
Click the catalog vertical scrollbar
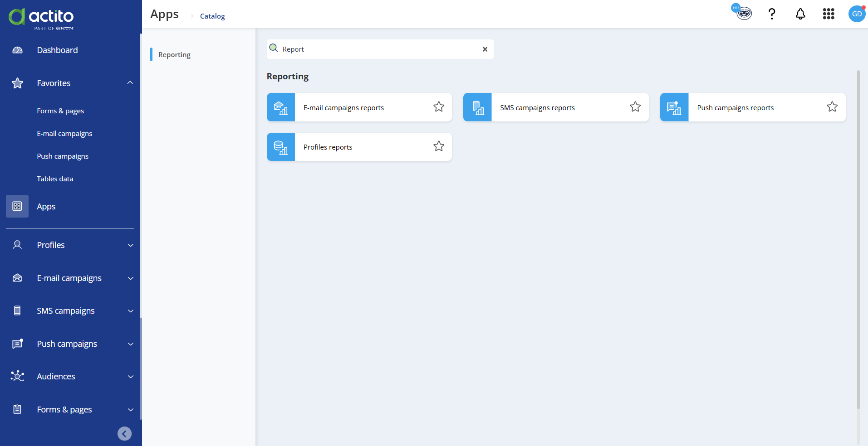coord(858,239)
